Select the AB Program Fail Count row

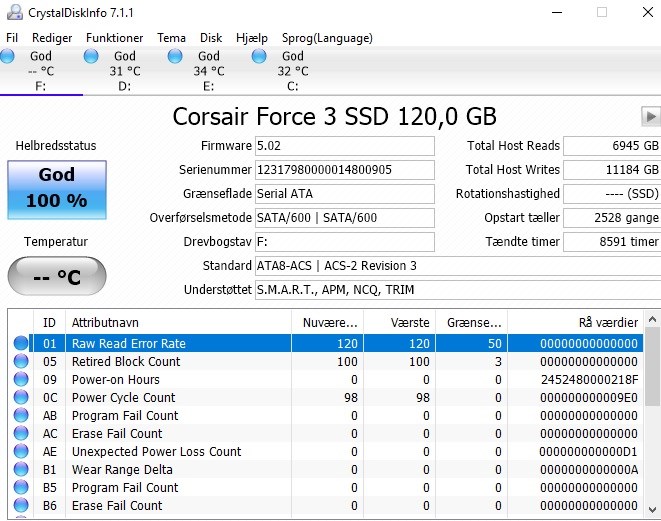[325, 416]
